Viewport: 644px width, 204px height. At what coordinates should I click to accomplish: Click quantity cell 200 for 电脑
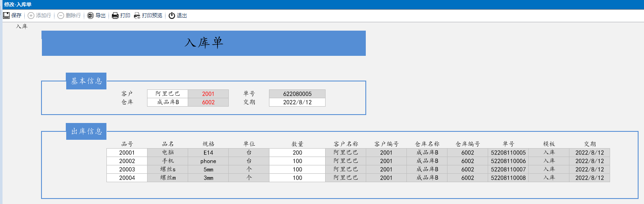click(x=297, y=152)
